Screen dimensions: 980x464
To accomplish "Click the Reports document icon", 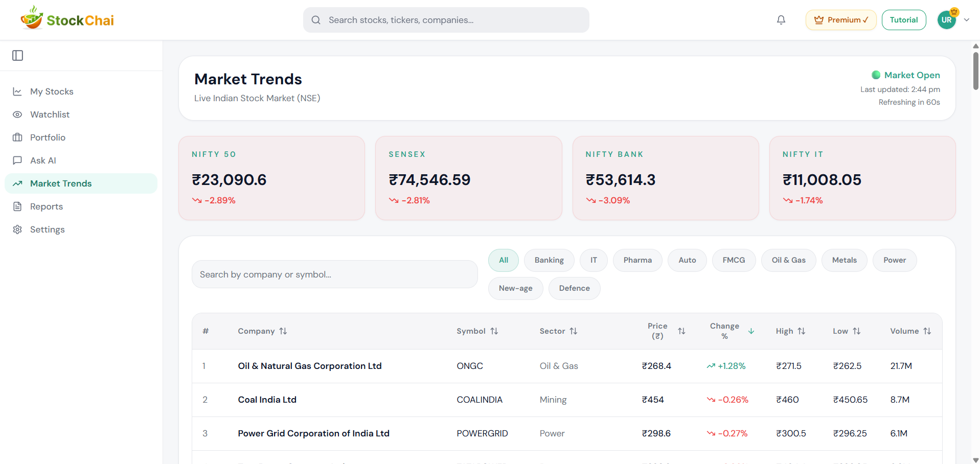I will click(x=17, y=206).
